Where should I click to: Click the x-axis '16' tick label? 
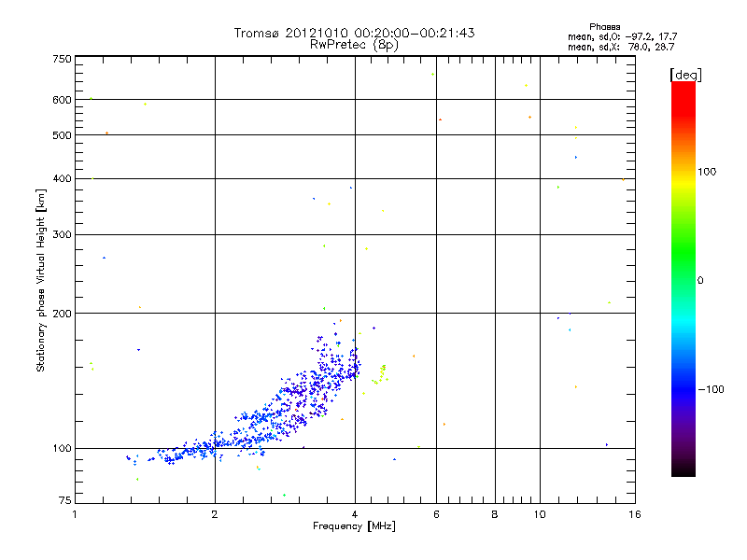pyautogui.click(x=635, y=514)
